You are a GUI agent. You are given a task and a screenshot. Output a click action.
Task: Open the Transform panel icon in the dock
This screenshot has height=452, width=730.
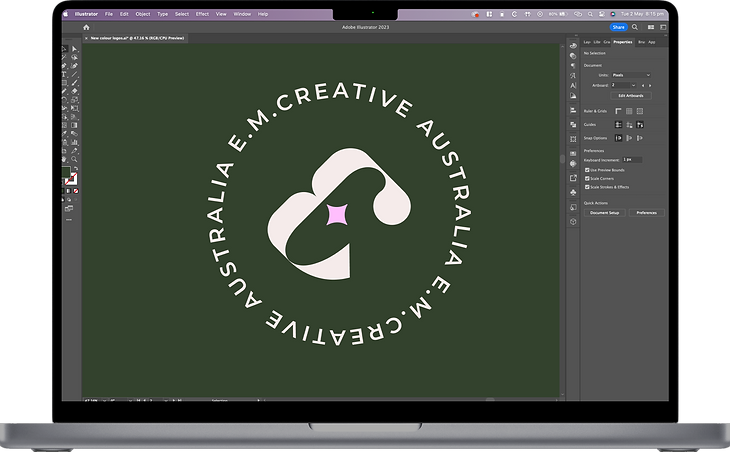[x=573, y=139]
